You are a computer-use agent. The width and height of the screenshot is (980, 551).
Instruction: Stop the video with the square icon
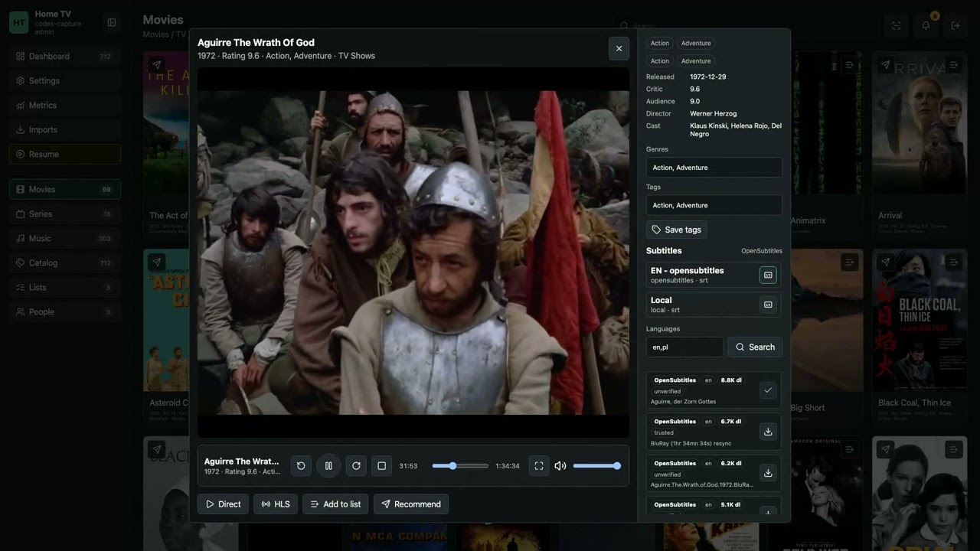point(382,465)
